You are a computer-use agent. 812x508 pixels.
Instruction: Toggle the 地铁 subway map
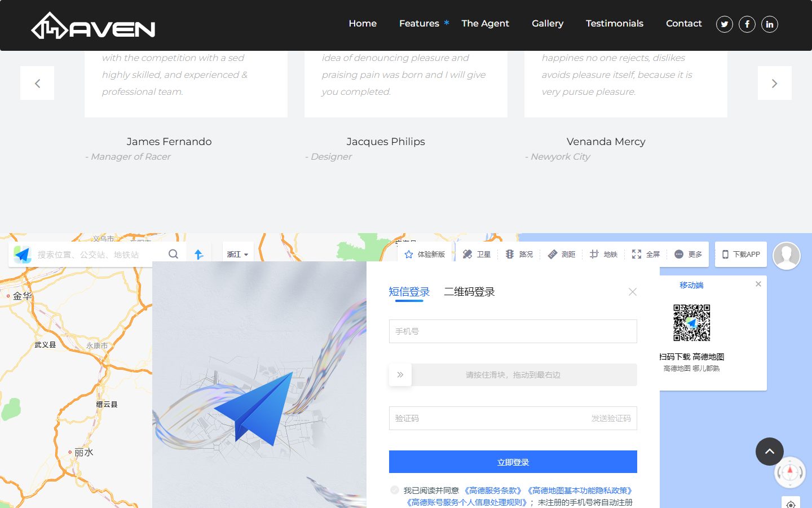603,255
